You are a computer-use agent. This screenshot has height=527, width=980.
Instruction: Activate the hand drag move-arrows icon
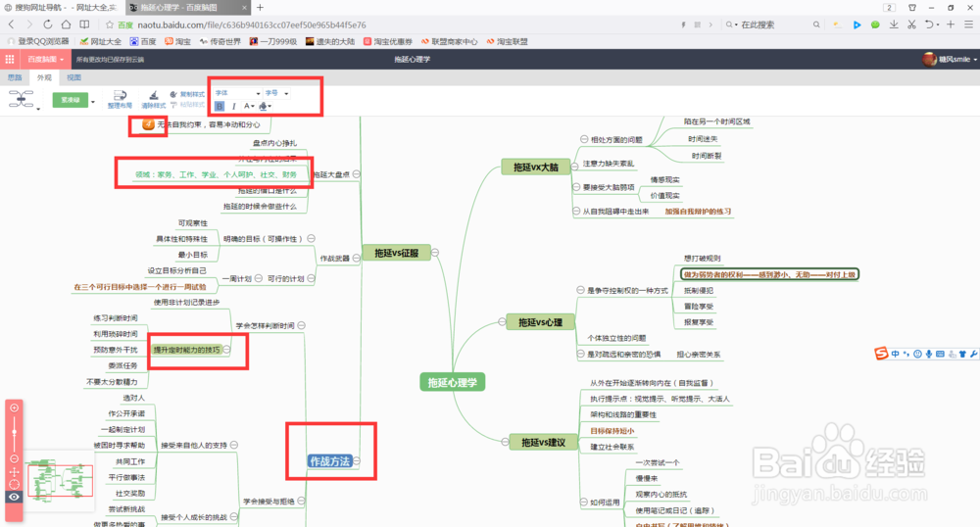(14, 472)
